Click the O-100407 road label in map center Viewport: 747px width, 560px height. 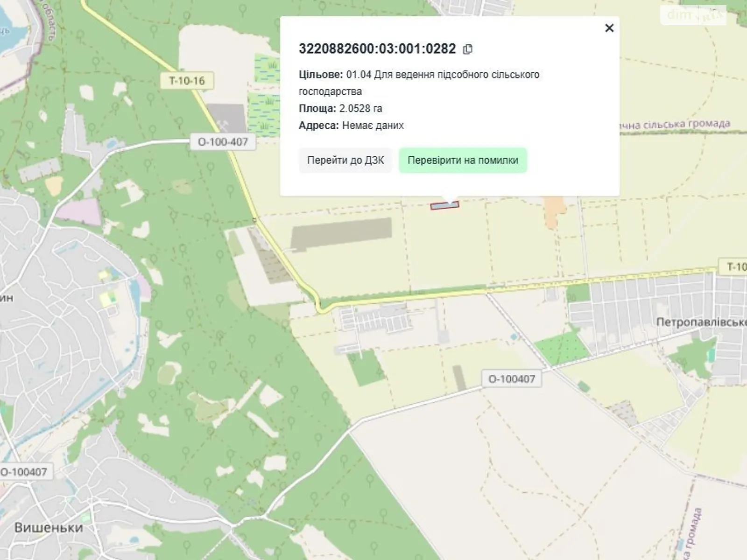click(x=511, y=379)
